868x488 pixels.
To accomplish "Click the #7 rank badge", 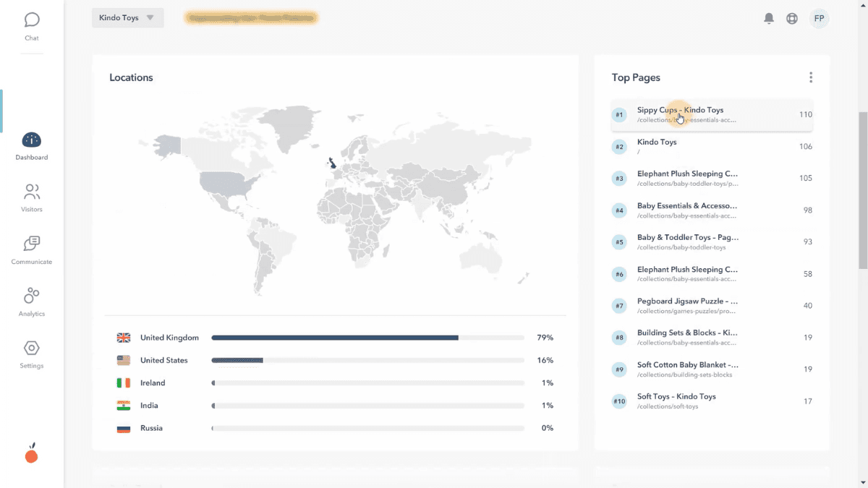I will click(619, 306).
